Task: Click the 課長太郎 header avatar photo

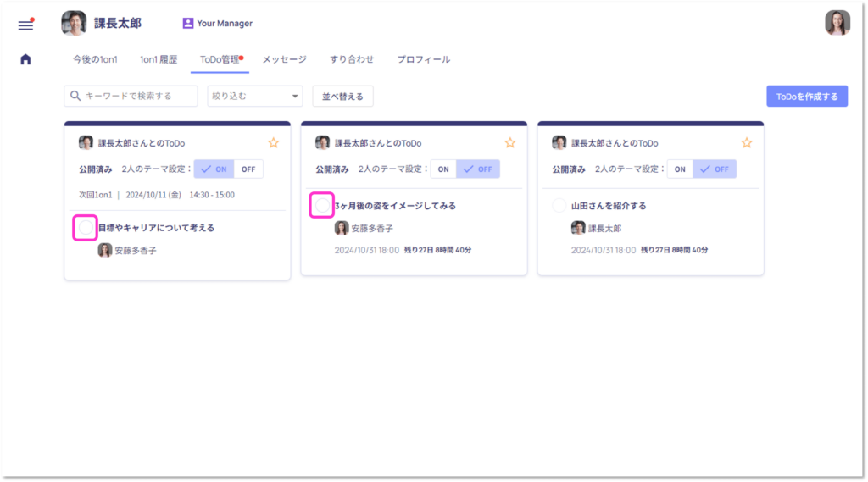Action: pyautogui.click(x=74, y=23)
